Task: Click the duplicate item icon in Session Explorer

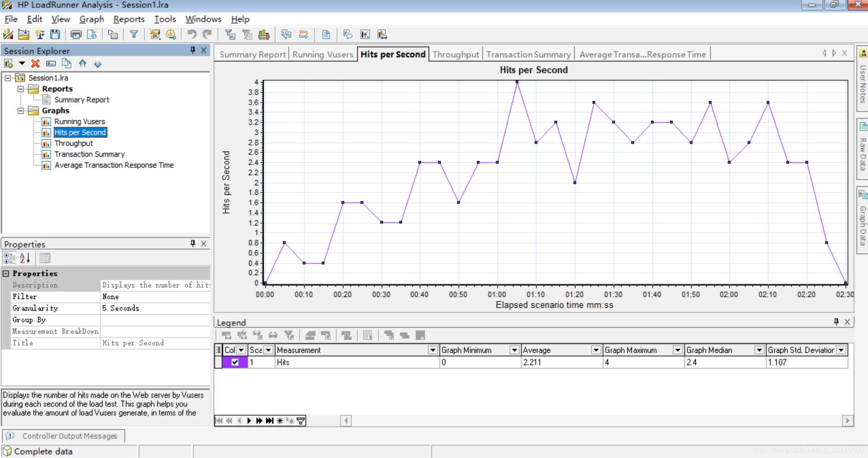Action: click(67, 64)
